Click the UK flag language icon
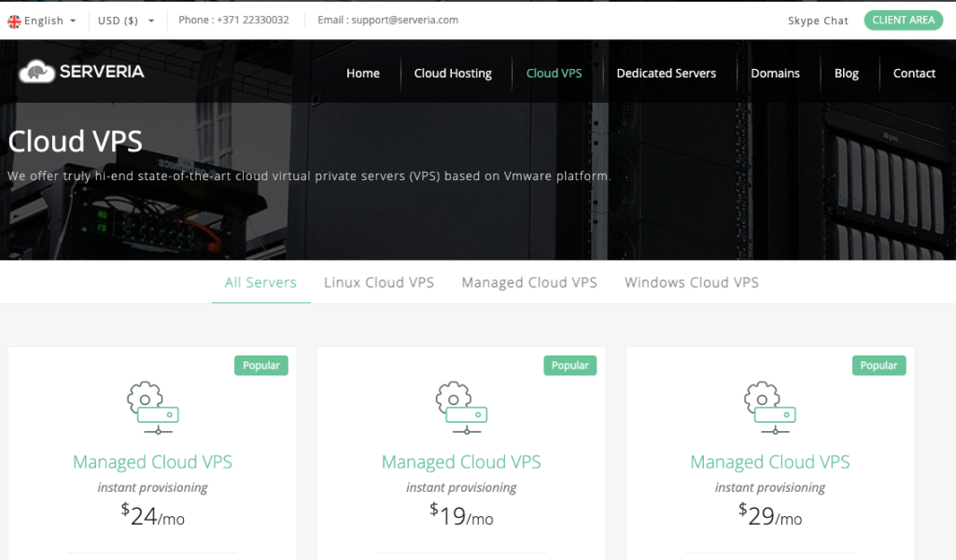This screenshot has width=956, height=560. coord(14,21)
